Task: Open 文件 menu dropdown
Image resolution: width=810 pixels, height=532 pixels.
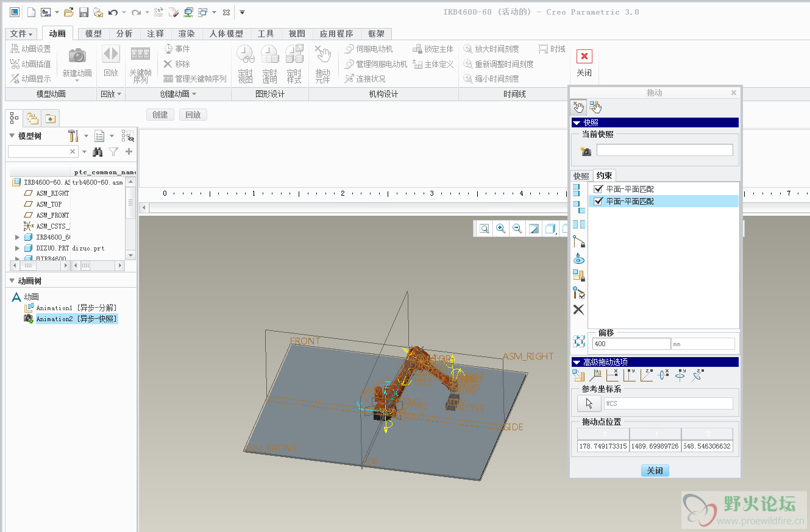Action: click(22, 34)
